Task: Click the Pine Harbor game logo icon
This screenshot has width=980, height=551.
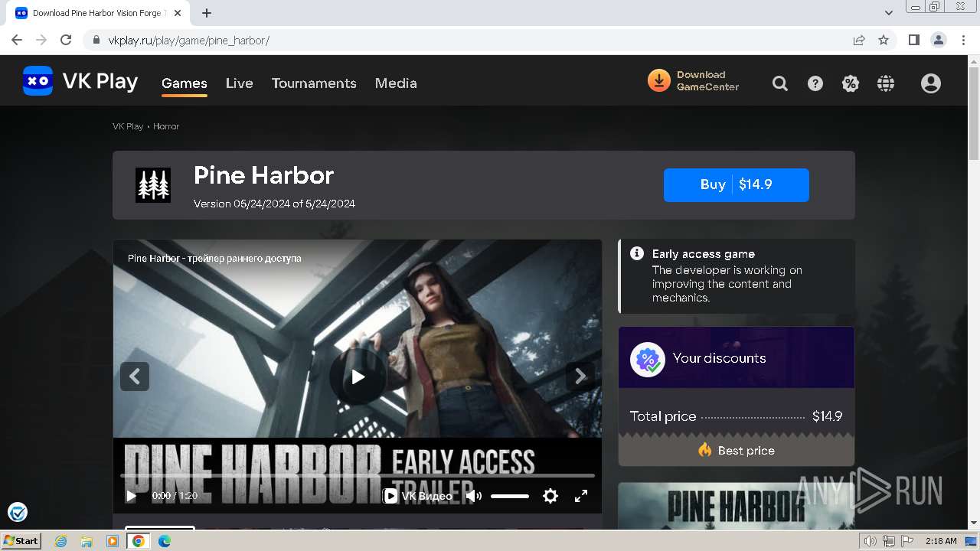Action: click(153, 185)
